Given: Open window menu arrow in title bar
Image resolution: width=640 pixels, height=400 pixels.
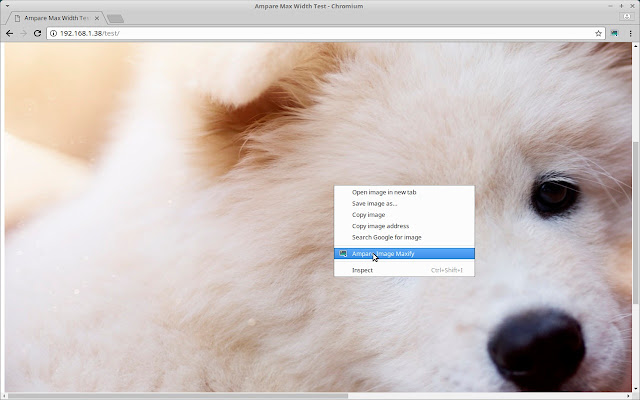Looking at the screenshot, I should 7,6.
